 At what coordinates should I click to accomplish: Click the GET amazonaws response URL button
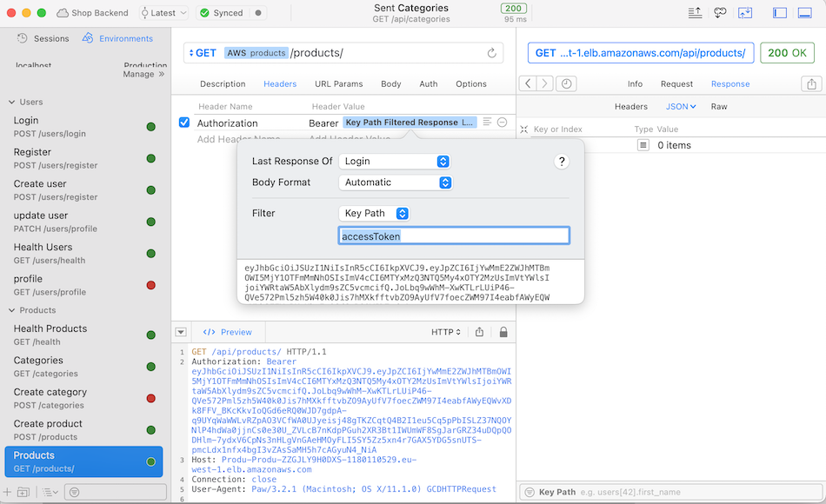(641, 53)
